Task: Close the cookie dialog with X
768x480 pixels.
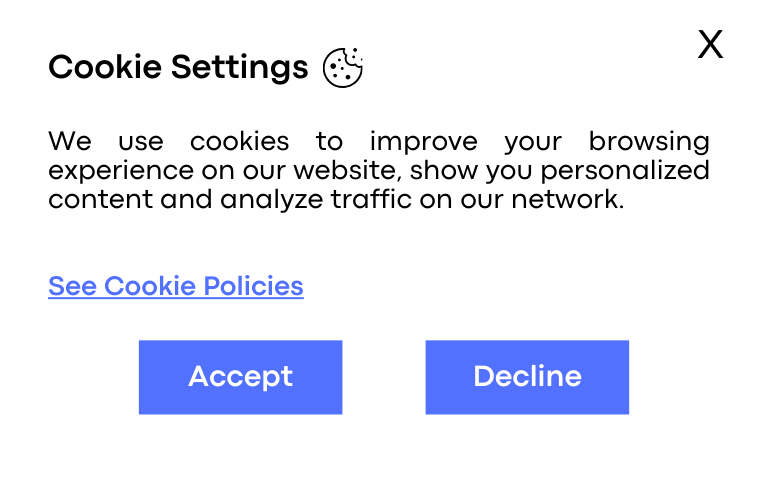Action: tap(710, 45)
